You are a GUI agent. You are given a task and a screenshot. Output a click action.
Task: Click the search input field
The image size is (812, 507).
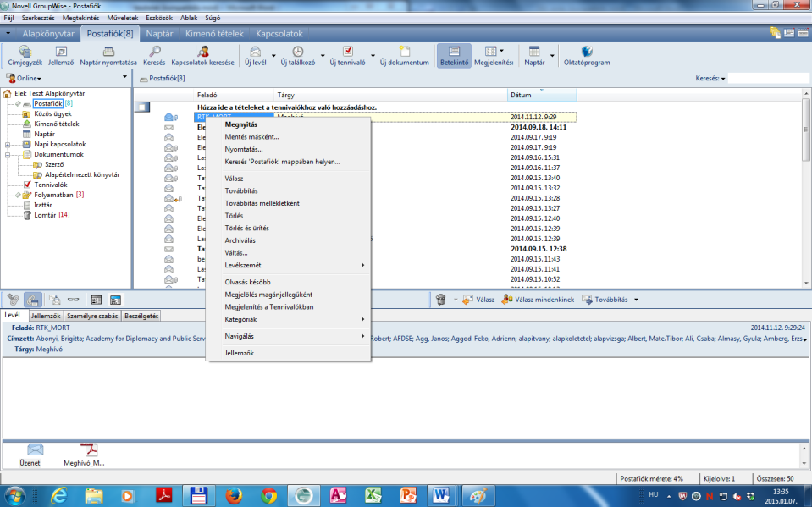click(x=769, y=78)
